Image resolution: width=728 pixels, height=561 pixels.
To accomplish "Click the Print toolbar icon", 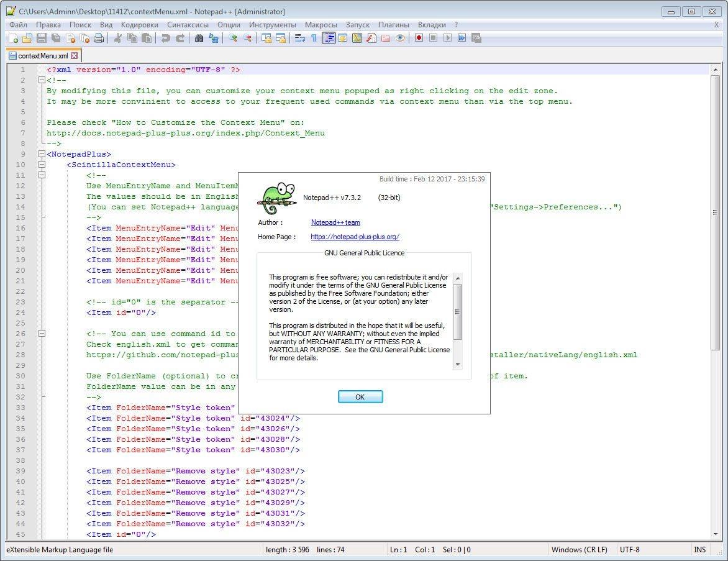I will coord(99,38).
